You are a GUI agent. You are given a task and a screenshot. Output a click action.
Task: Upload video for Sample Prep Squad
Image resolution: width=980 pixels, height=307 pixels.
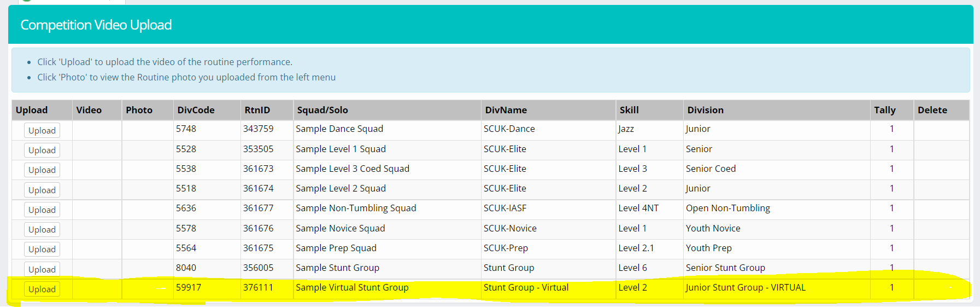coord(42,249)
